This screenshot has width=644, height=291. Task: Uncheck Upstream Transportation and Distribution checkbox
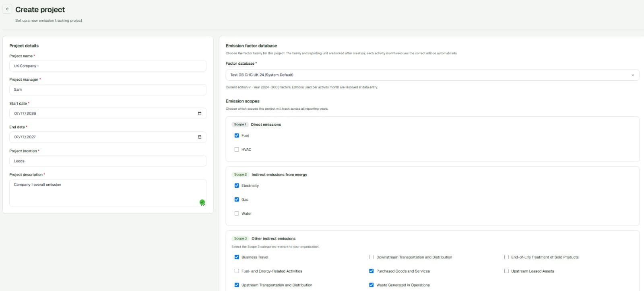tap(237, 285)
